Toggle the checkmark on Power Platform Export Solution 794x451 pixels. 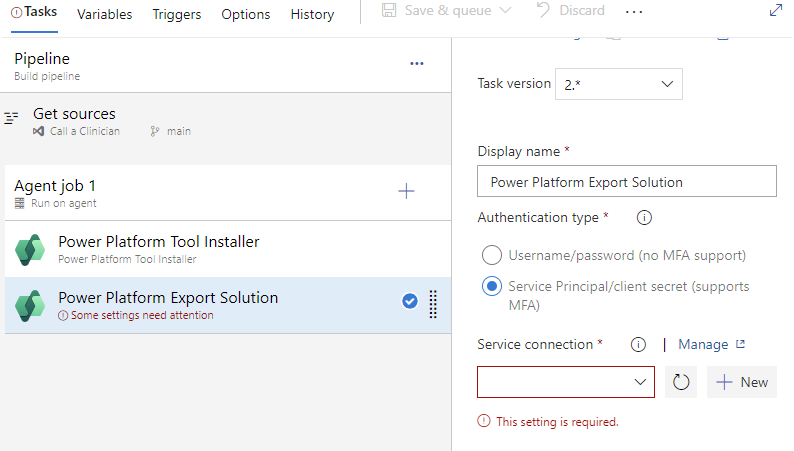[x=409, y=301]
